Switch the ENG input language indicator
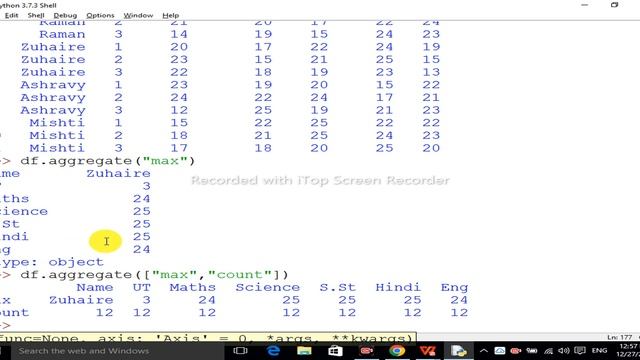640x360 pixels. pos(599,351)
